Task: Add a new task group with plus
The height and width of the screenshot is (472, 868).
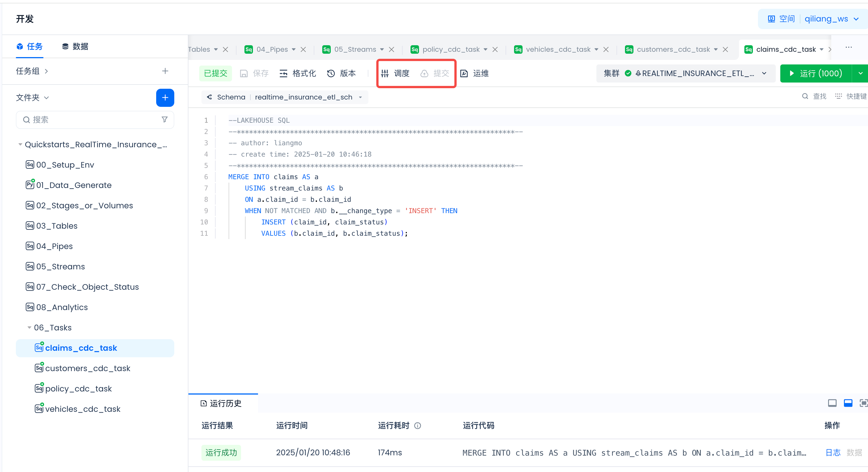Action: coord(165,71)
